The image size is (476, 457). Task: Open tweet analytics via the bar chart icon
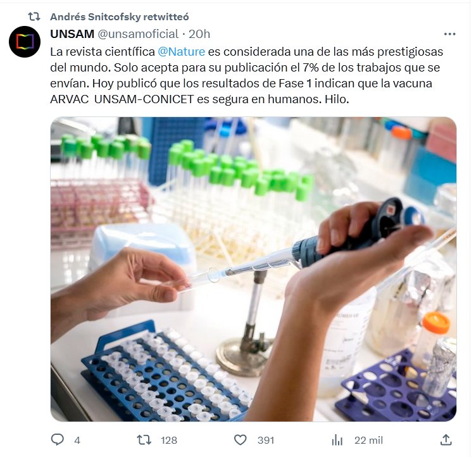(x=337, y=439)
